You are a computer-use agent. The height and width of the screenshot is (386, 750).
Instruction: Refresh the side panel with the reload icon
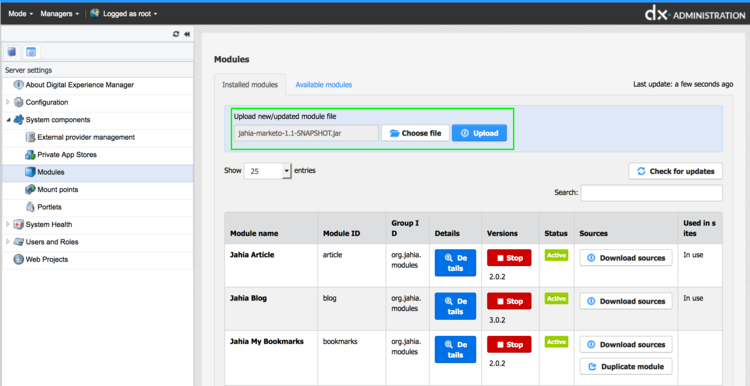tap(176, 34)
